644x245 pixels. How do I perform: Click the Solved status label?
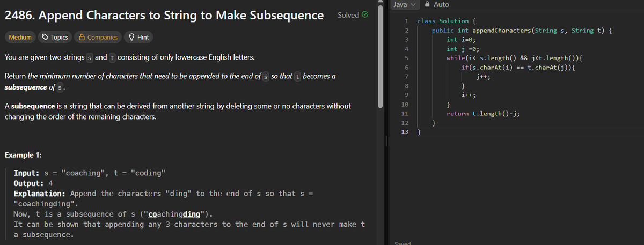click(348, 15)
